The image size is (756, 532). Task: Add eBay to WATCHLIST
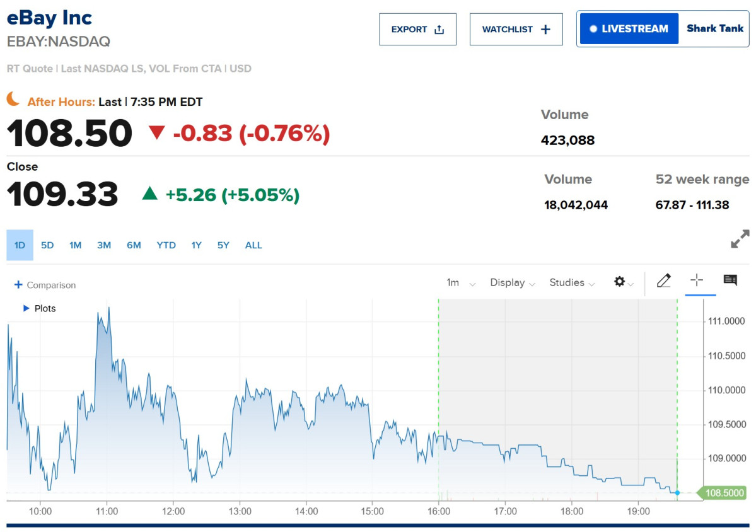tap(516, 30)
